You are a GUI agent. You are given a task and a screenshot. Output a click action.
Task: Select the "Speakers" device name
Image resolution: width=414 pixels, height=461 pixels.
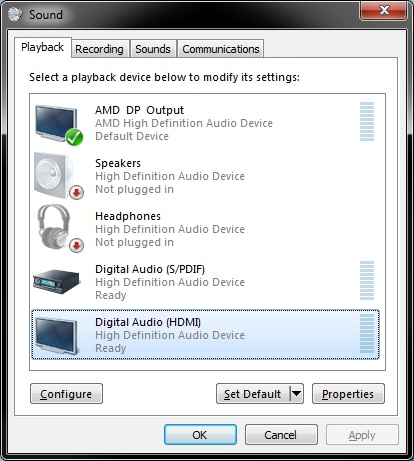coord(118,163)
